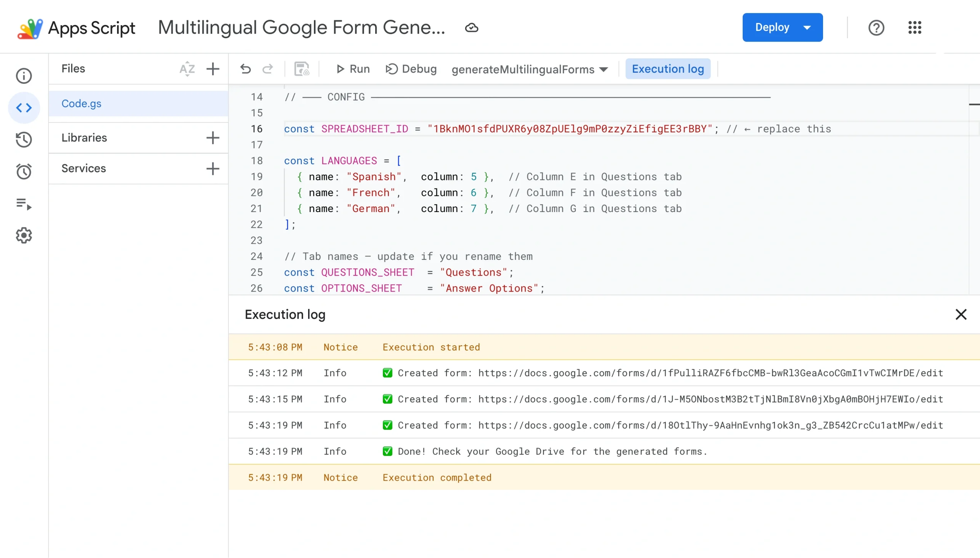Add a service with plus icon
This screenshot has height=558, width=980.
(213, 168)
